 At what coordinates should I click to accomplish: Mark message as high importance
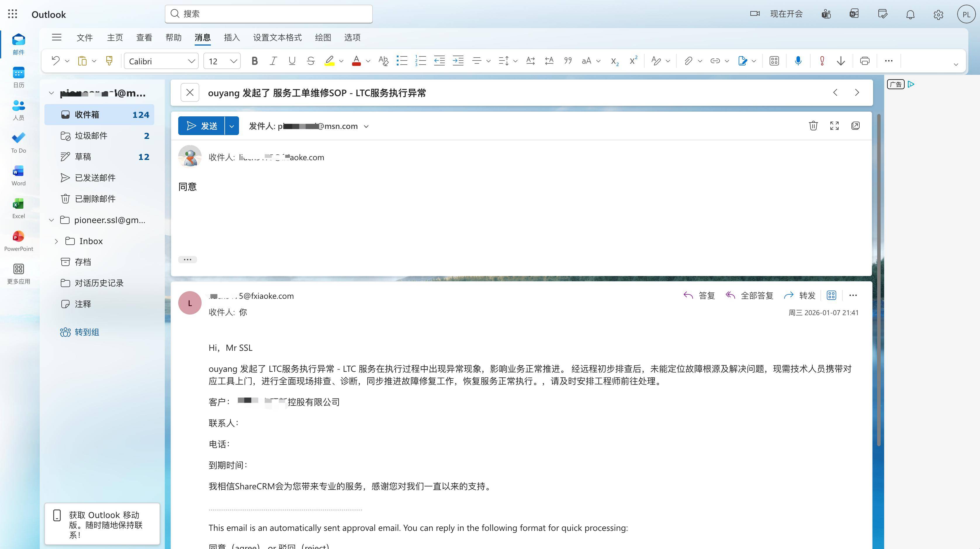pyautogui.click(x=822, y=61)
